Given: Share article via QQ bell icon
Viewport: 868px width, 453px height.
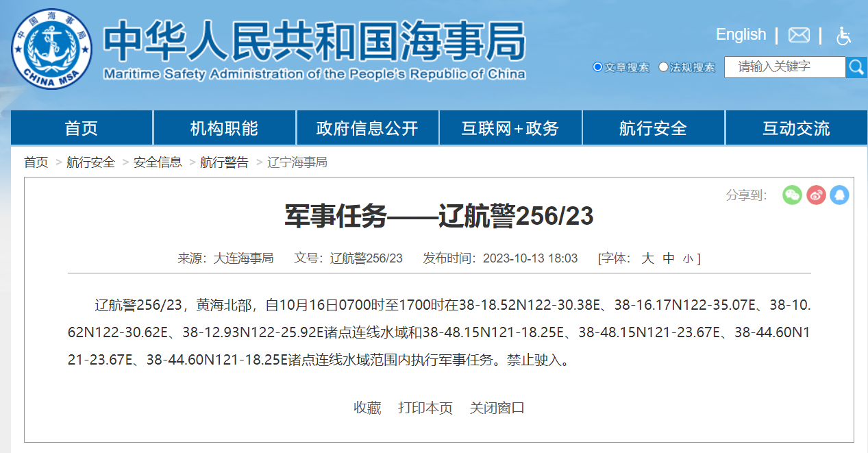Looking at the screenshot, I should 839,195.
